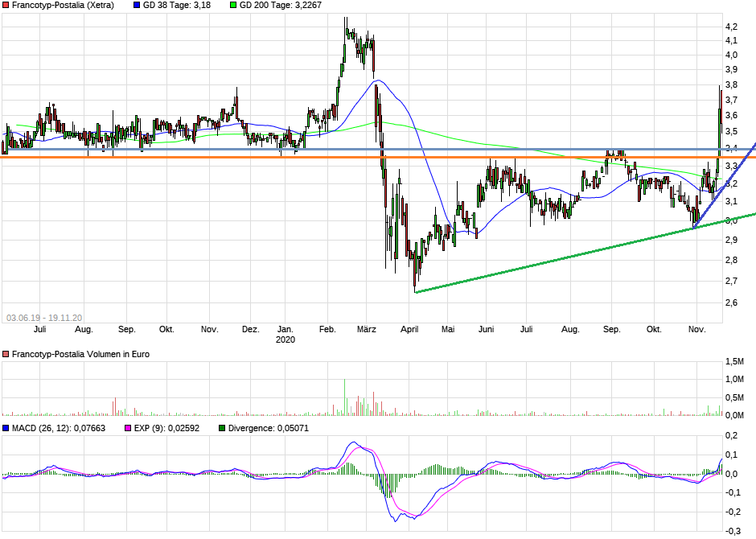Click the 'Dez.' month axis label
This screenshot has height=539, width=756.
pos(251,329)
